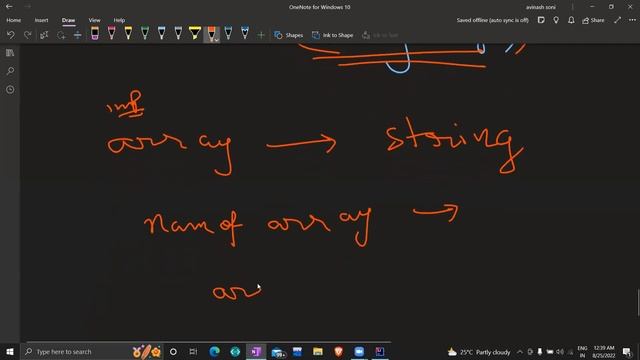Click the Redo arrow icon
Screen dimensions: 640x360
pos(27,35)
